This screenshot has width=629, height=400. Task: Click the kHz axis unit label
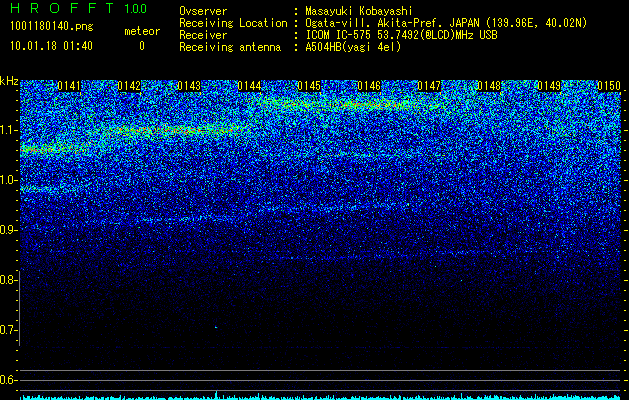click(9, 81)
